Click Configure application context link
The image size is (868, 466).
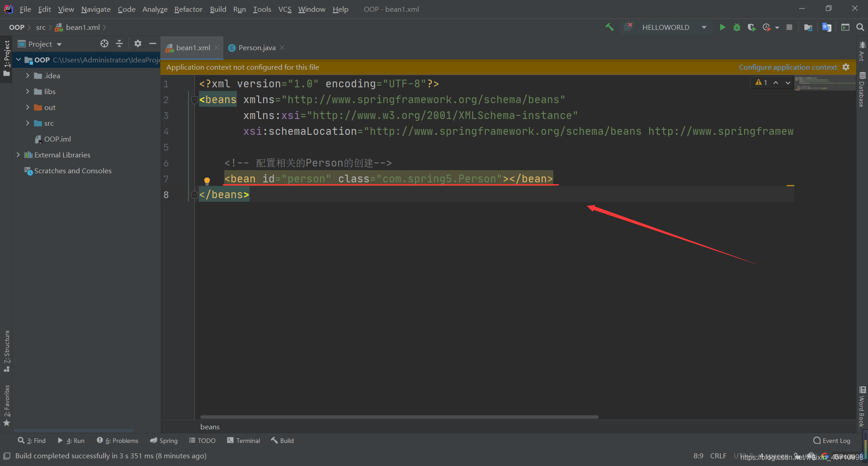[788, 67]
